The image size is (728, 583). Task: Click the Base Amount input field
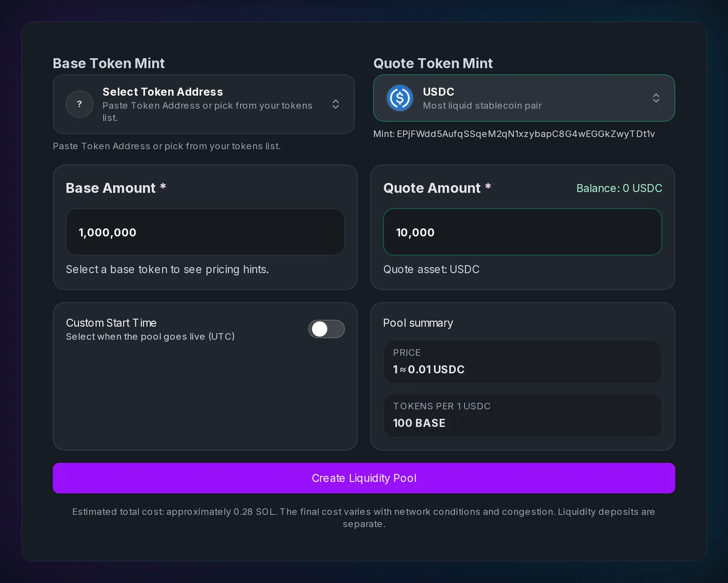pyautogui.click(x=205, y=232)
